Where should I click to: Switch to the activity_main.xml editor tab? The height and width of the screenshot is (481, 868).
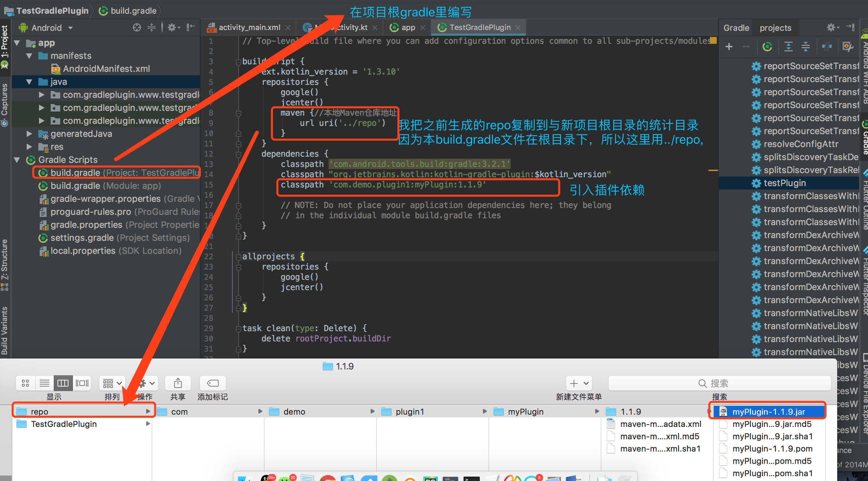pyautogui.click(x=249, y=27)
